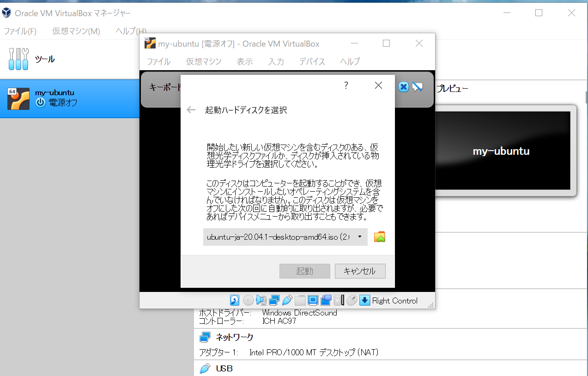Image resolution: width=588 pixels, height=376 pixels.
Task: Open ファイル(F) menu in VirtualBox Manager
Action: (20, 31)
